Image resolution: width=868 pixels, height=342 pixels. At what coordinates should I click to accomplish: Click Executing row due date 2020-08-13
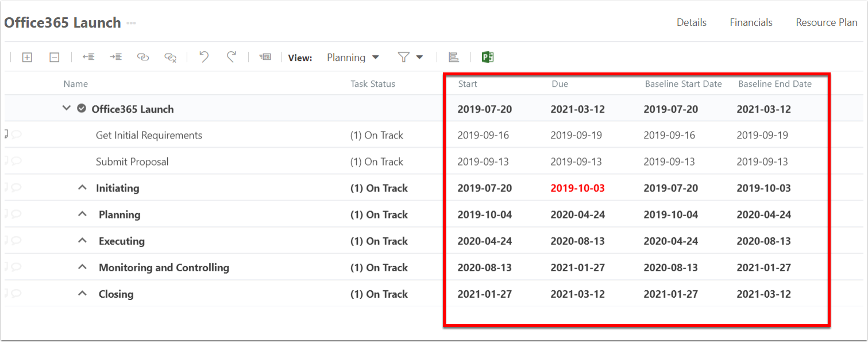(577, 241)
